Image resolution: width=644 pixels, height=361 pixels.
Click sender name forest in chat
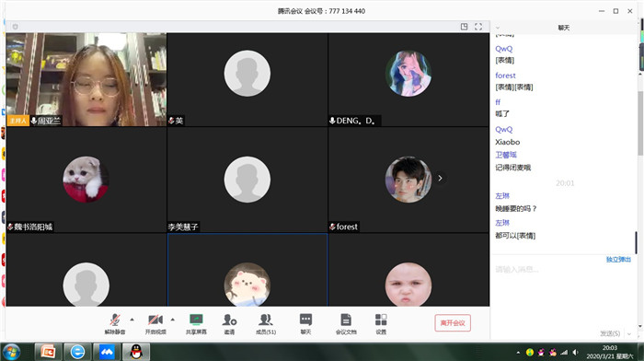click(505, 76)
